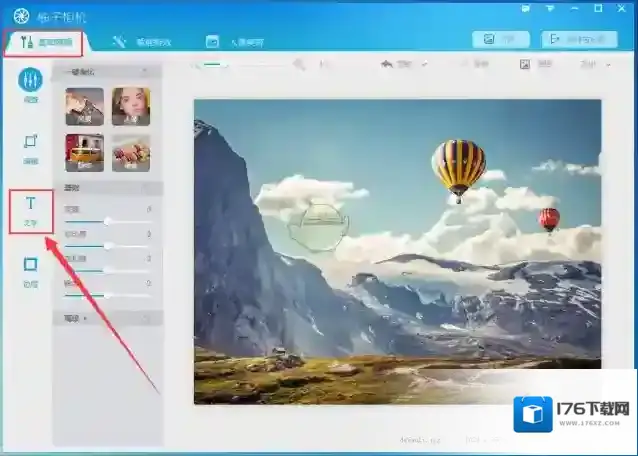
Task: Apply the portrait preset thumbnail
Action: click(x=131, y=106)
